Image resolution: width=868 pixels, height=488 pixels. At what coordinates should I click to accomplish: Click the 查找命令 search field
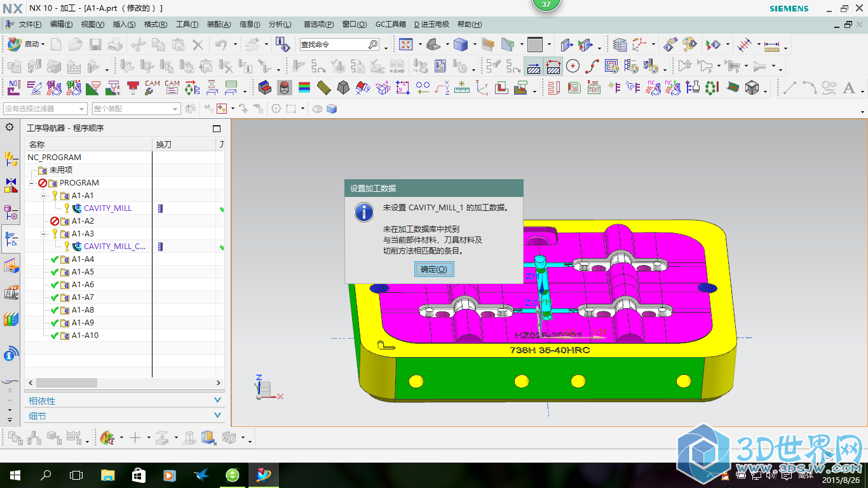click(x=340, y=44)
